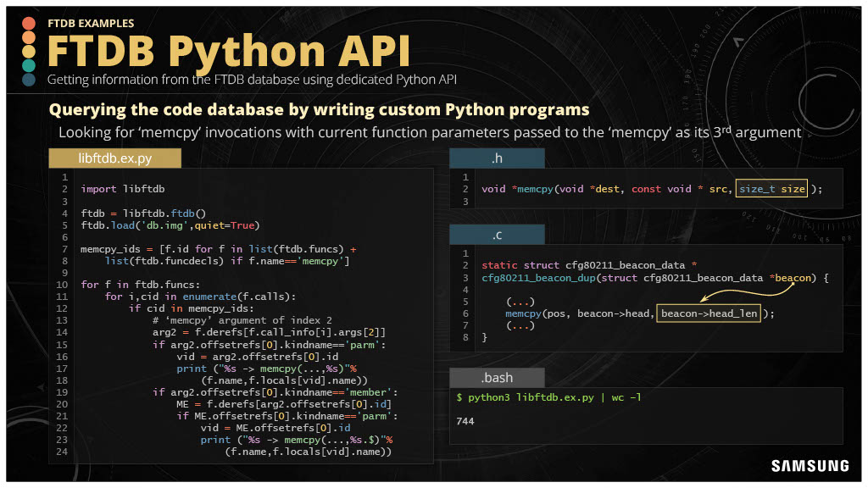Click the line 'print ("%s -> memcpy(...,%s)"%'

266,369
